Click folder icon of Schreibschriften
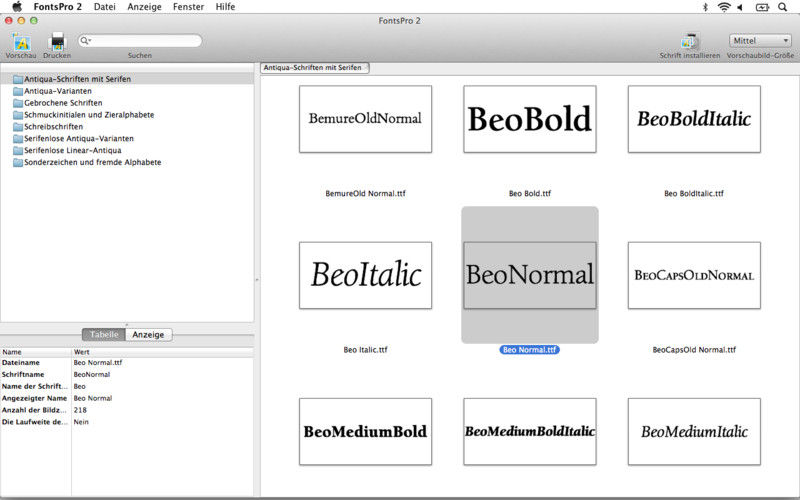 point(18,127)
